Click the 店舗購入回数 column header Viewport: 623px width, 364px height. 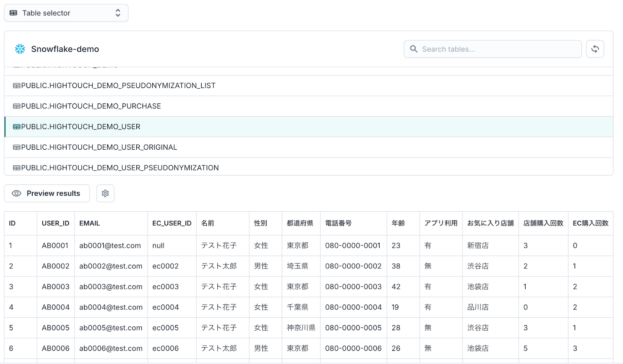[543, 223]
